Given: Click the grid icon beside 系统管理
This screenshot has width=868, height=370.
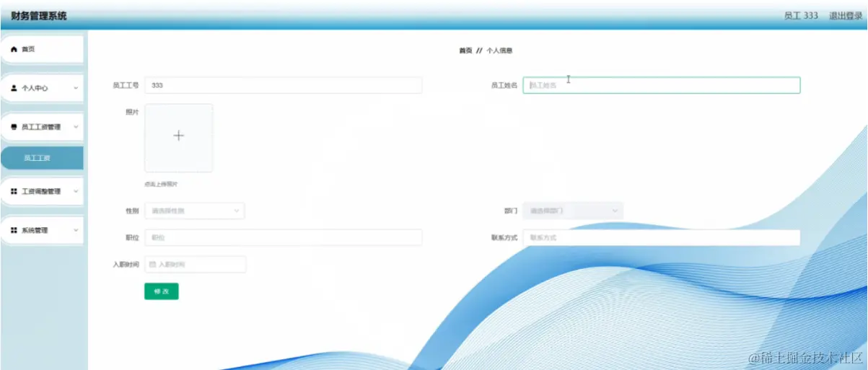Looking at the screenshot, I should coord(14,231).
